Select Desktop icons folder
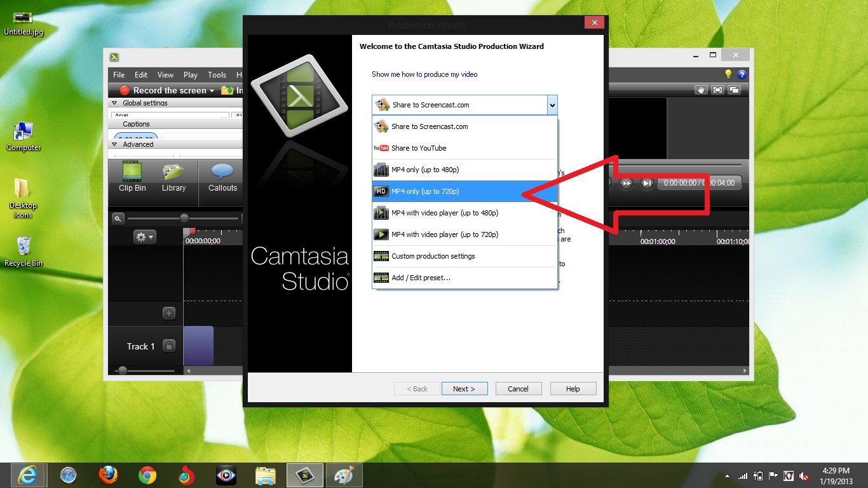 pos(23,198)
